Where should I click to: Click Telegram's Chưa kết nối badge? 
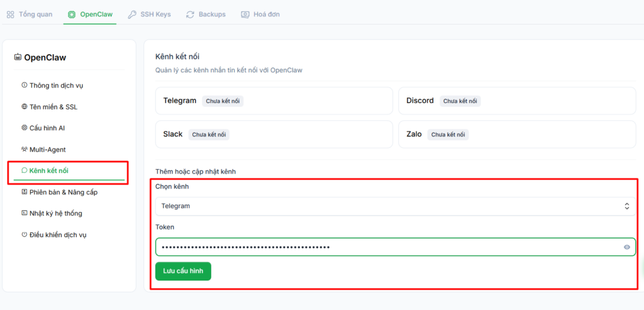pos(223,101)
